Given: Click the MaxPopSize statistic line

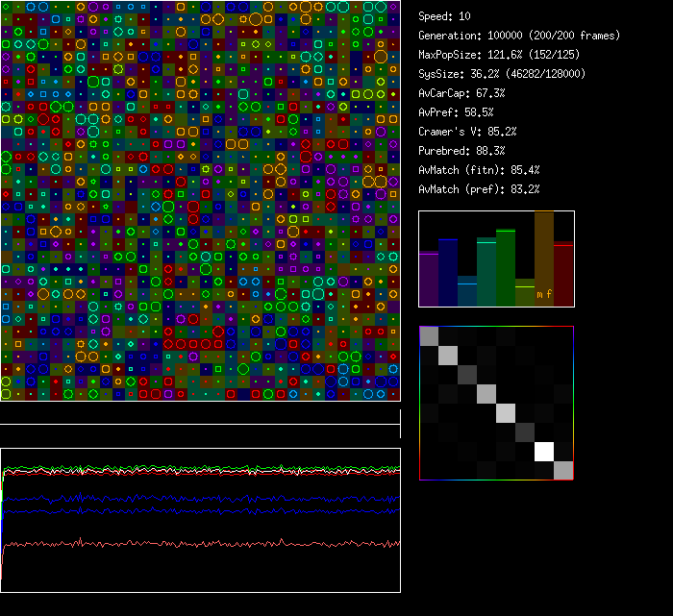Looking at the screenshot, I should [501, 55].
